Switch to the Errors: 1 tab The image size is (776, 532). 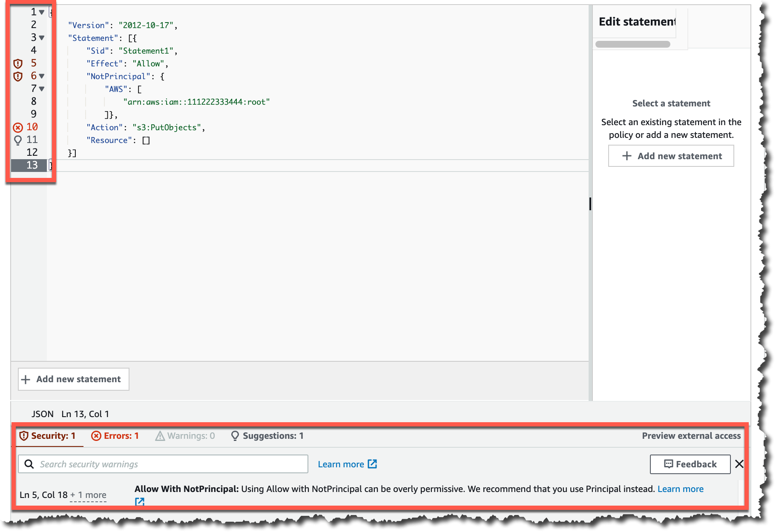click(x=115, y=435)
